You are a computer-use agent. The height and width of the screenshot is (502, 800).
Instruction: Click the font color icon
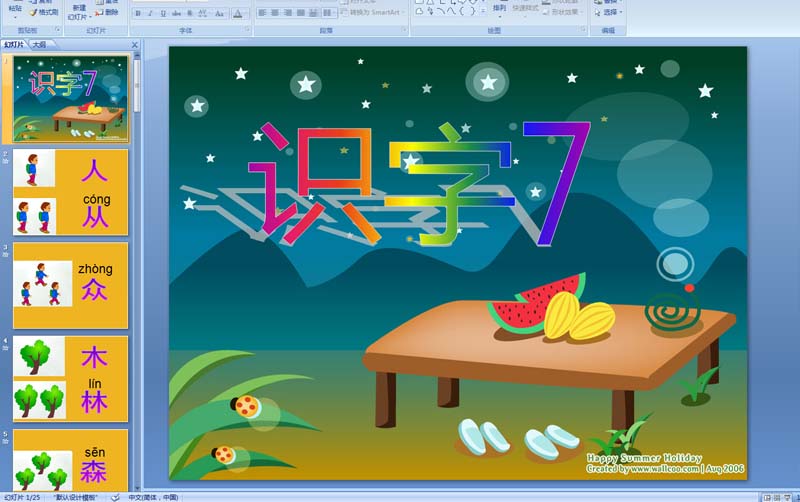tap(238, 14)
